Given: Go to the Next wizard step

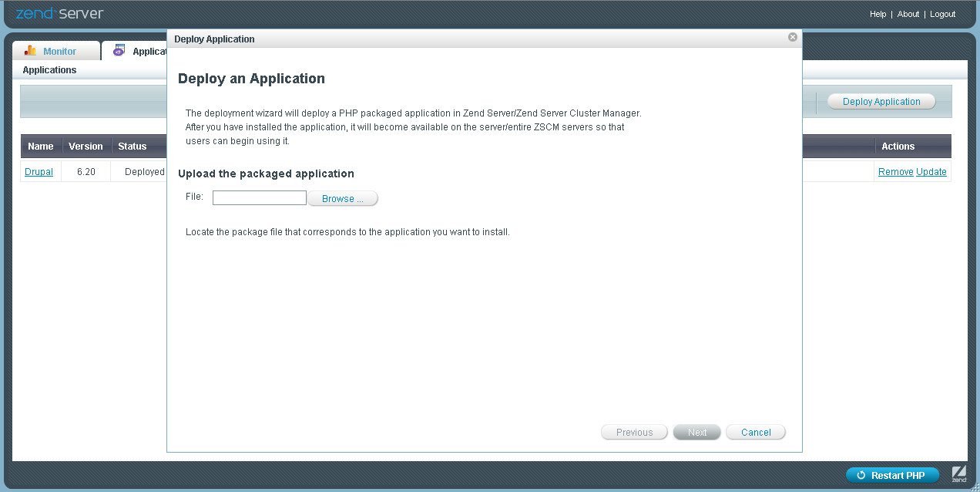Looking at the screenshot, I should coord(697,433).
